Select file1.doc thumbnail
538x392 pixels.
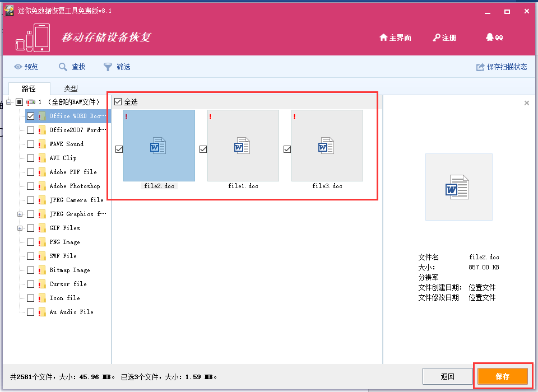click(243, 146)
